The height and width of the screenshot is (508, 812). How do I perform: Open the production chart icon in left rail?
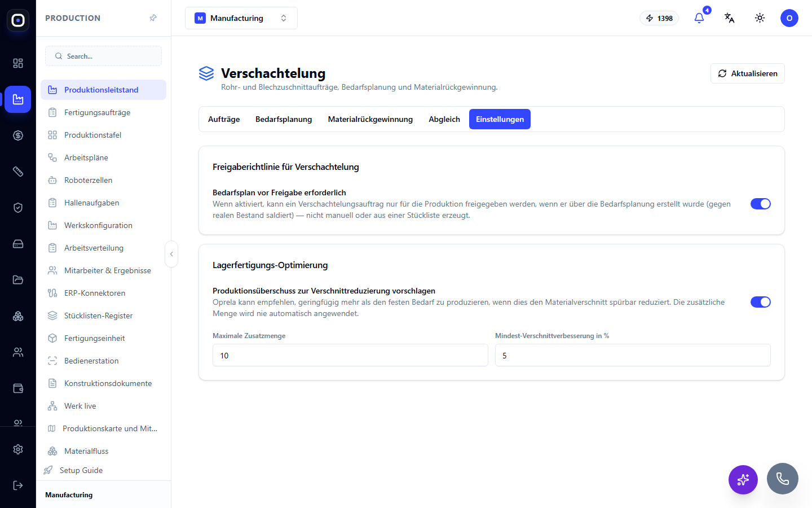pos(18,99)
